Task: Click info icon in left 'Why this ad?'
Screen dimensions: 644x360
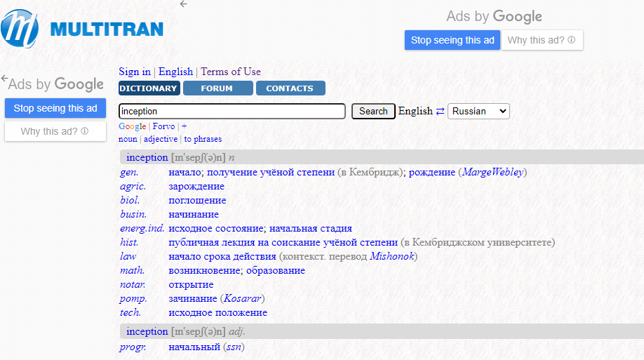Action: [85, 131]
